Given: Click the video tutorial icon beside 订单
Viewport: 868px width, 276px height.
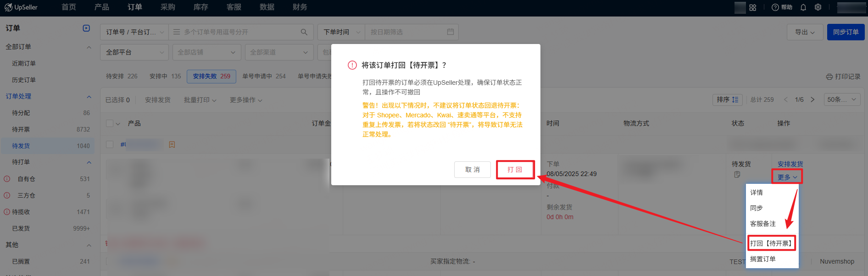Looking at the screenshot, I should 86,28.
